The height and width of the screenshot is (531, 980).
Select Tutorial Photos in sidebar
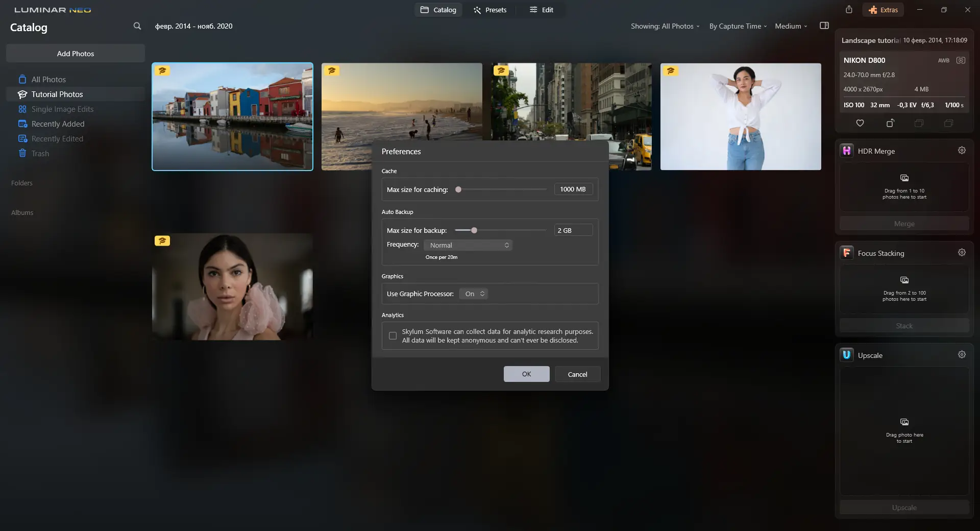coord(76,94)
